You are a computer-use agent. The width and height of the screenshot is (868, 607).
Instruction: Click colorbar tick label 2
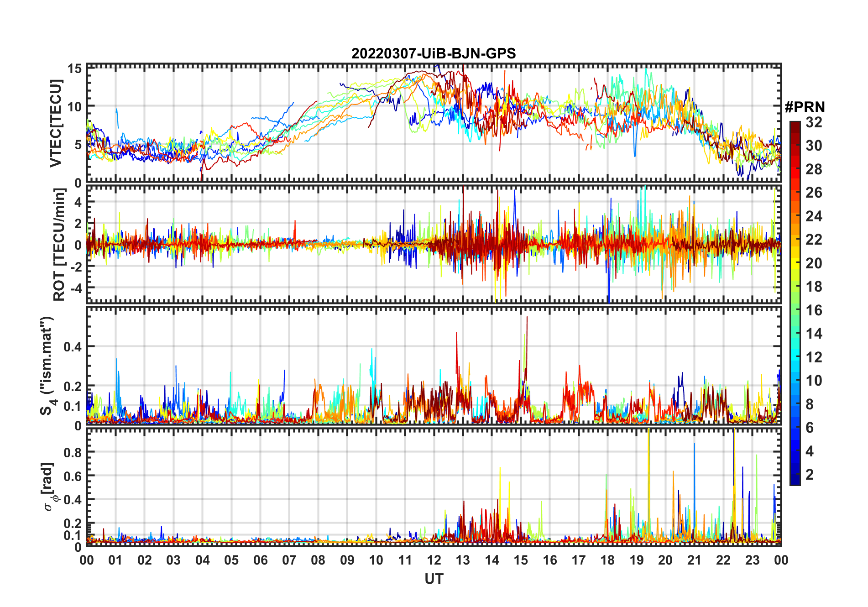(x=810, y=475)
